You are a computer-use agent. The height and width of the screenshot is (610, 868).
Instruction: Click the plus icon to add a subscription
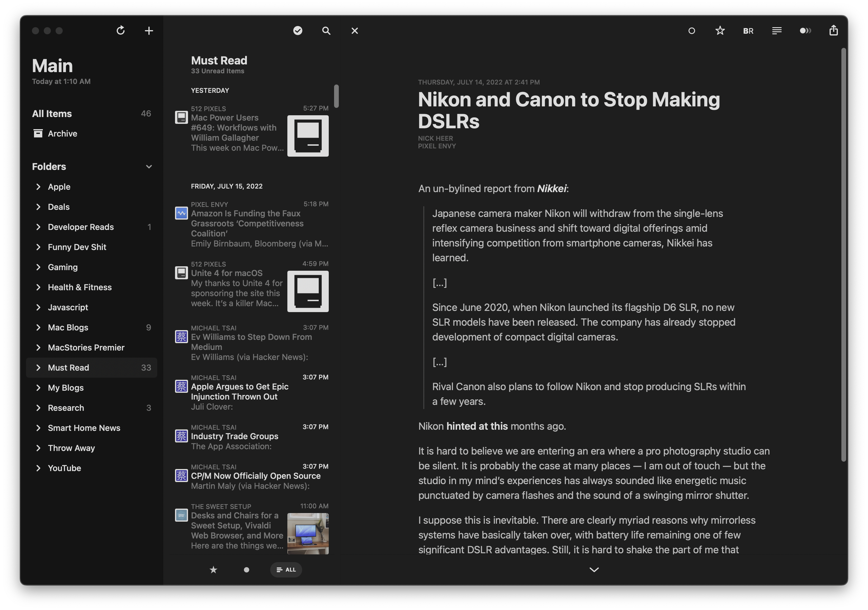149,31
